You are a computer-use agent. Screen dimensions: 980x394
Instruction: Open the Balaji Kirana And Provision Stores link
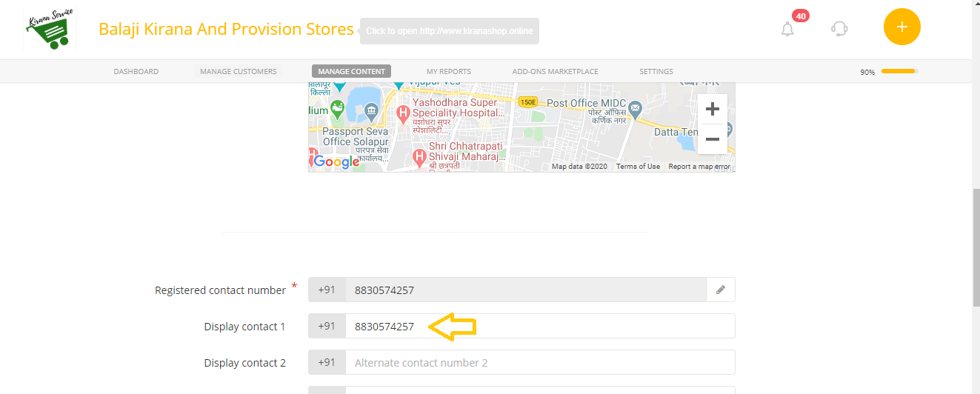(226, 30)
